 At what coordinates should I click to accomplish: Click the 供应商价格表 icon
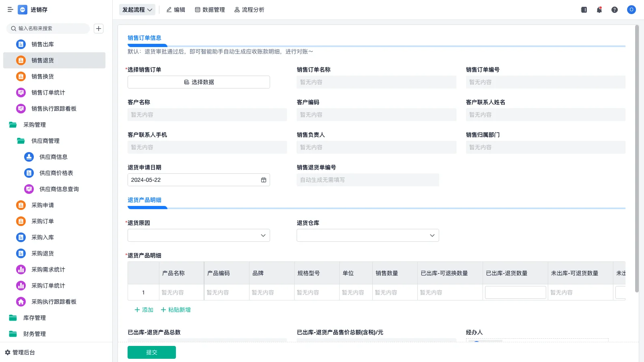(x=29, y=173)
